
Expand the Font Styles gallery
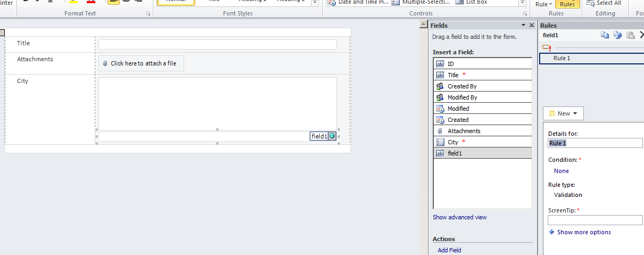(x=314, y=3)
